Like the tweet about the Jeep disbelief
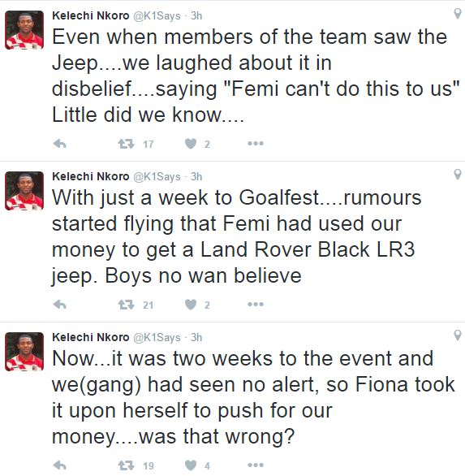Screen dimensions: 465x476 [x=191, y=144]
